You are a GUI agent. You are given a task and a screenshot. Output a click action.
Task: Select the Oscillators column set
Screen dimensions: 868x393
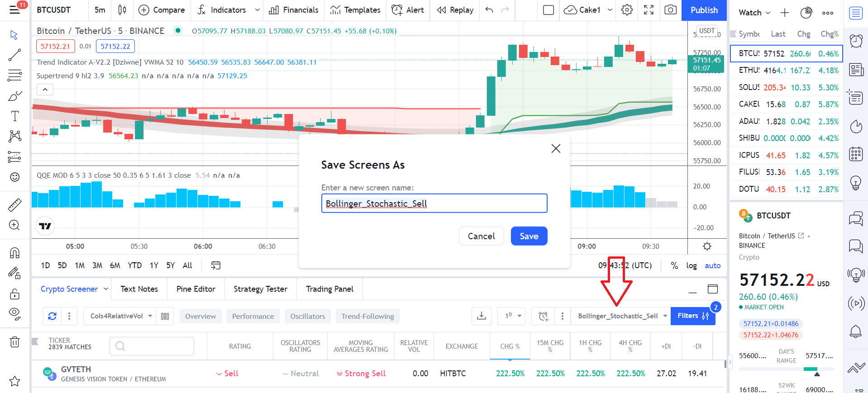[308, 316]
